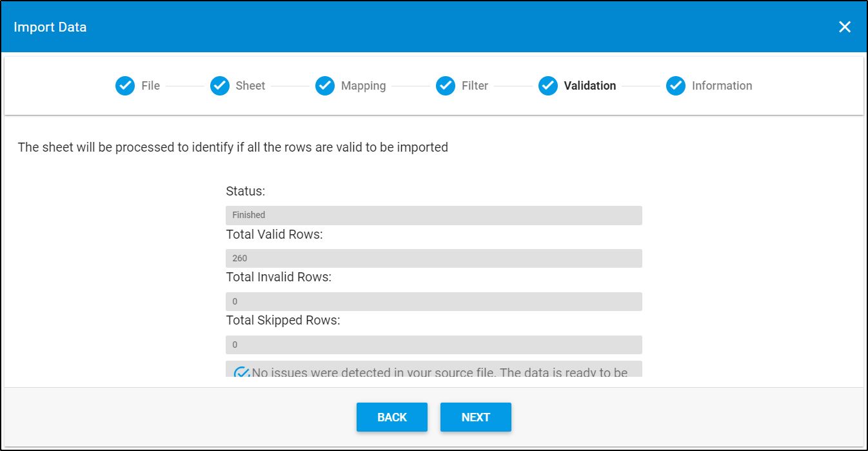The image size is (868, 451).
Task: Click the Total Invalid Rows value field
Action: (x=433, y=301)
